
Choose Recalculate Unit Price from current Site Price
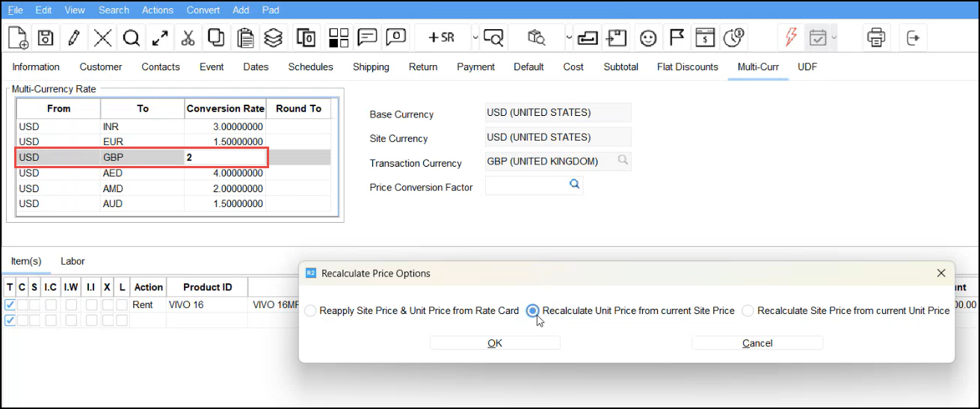pos(533,311)
